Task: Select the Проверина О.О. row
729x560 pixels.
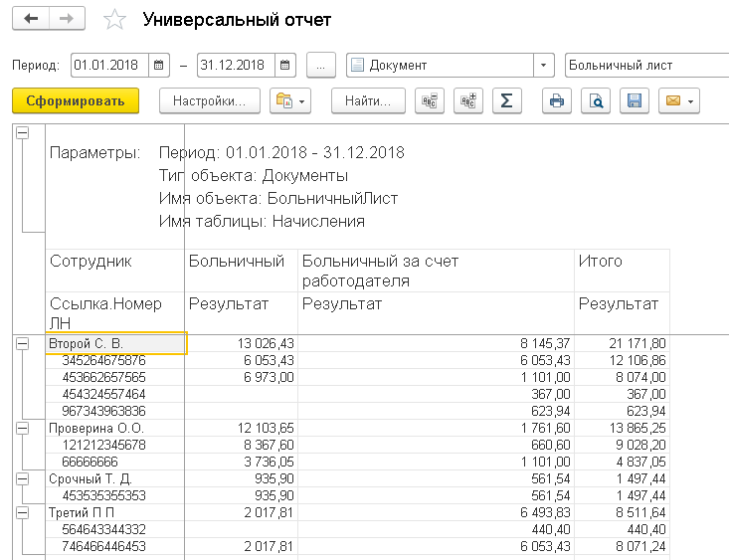Action: [115, 428]
